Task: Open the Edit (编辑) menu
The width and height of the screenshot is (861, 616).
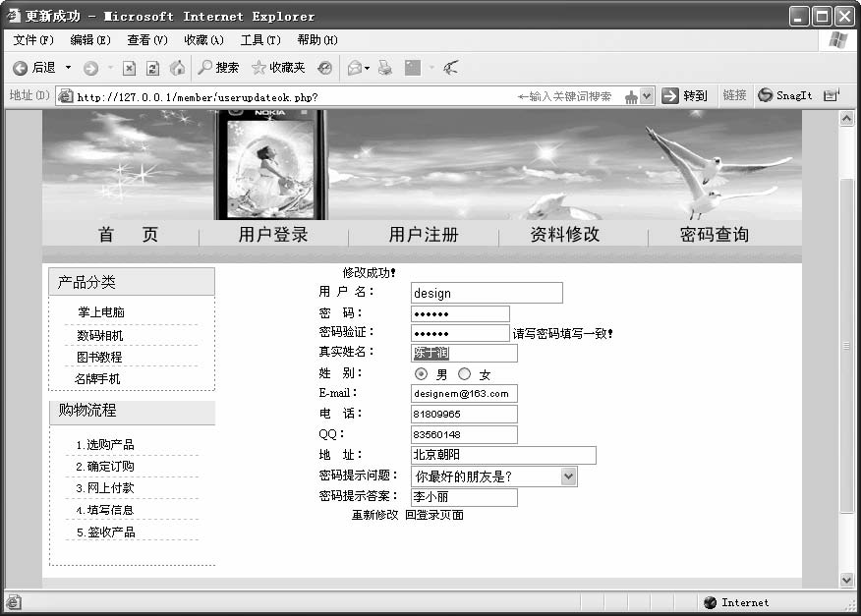Action: pyautogui.click(x=90, y=40)
